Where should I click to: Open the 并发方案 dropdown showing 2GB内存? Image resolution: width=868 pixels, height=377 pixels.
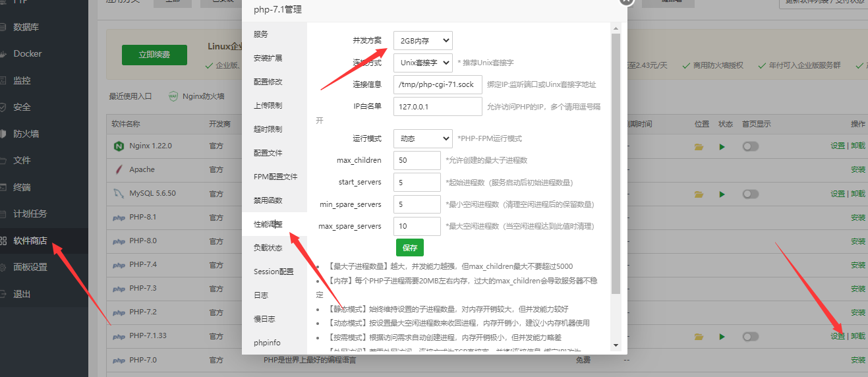[x=423, y=41]
